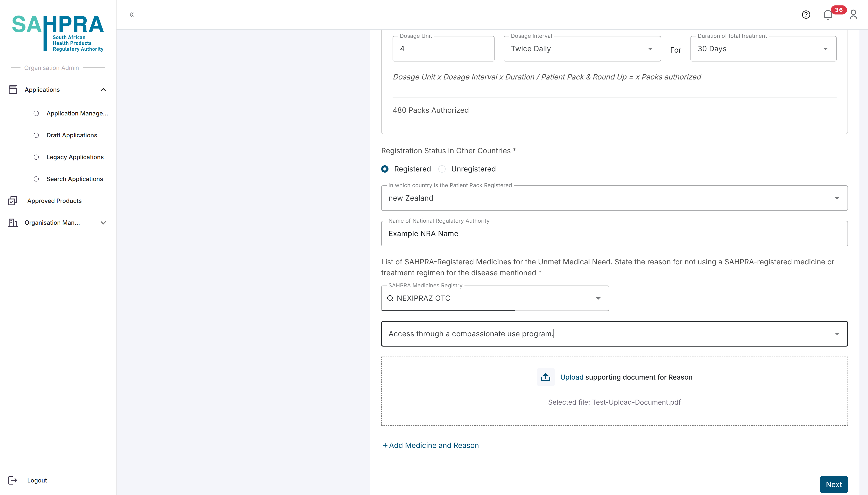Image resolution: width=868 pixels, height=495 pixels.
Task: Expand the Organisation Management chevron
Action: [x=103, y=223]
